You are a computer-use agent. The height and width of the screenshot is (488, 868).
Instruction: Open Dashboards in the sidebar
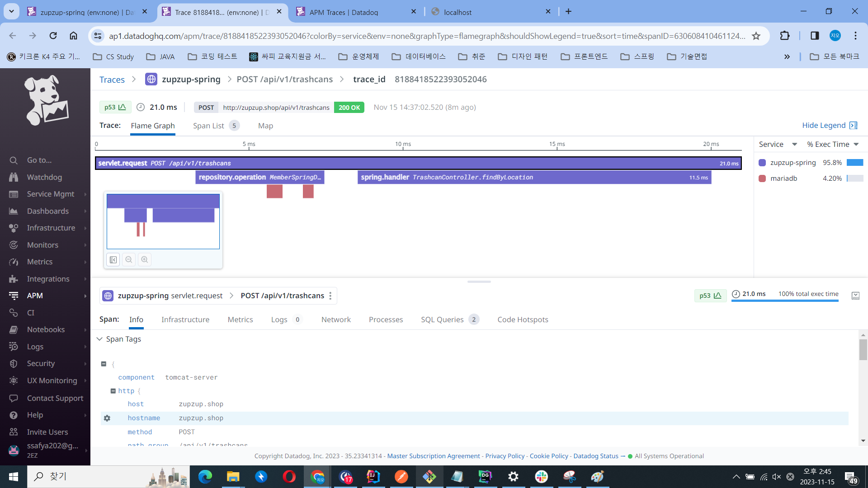coord(47,211)
